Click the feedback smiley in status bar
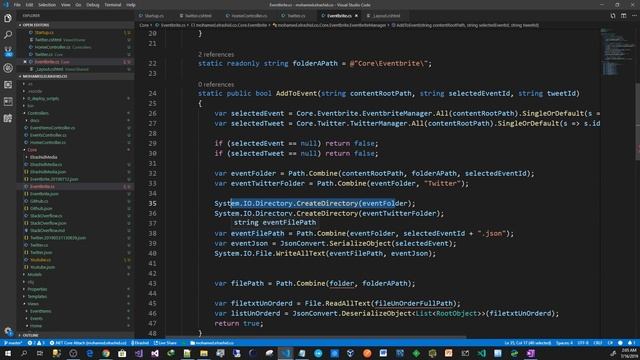The width and height of the screenshot is (640, 360). 620,343
